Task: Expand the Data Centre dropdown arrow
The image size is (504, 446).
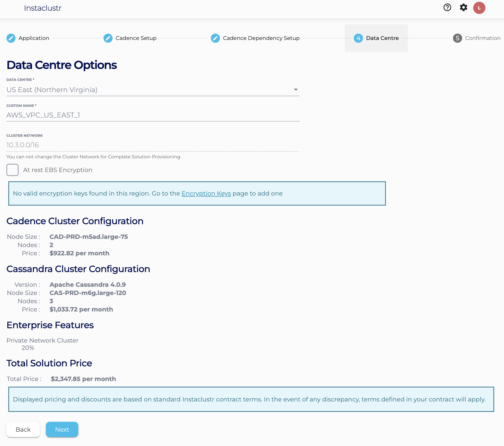Action: 296,90
